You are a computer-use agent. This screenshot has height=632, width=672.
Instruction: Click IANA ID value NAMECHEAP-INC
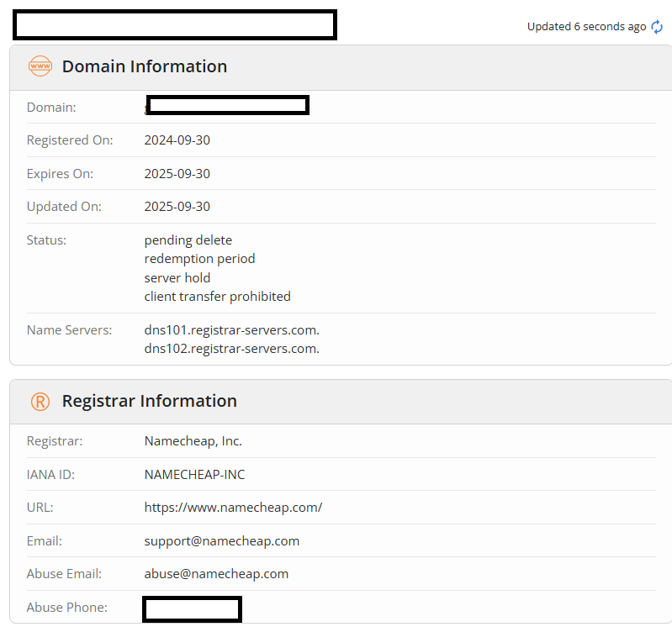point(194,475)
